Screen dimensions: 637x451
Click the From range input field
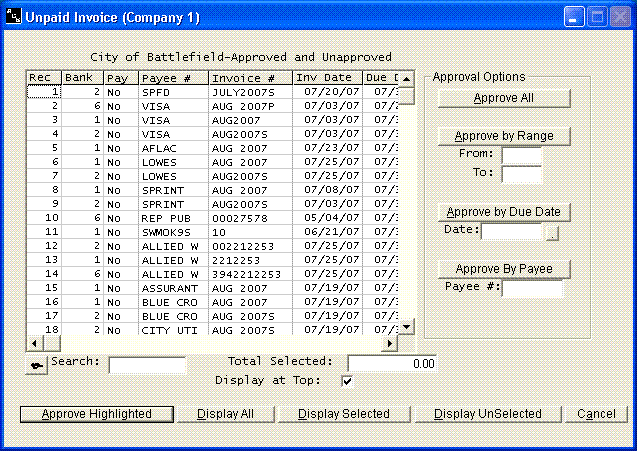pyautogui.click(x=521, y=155)
